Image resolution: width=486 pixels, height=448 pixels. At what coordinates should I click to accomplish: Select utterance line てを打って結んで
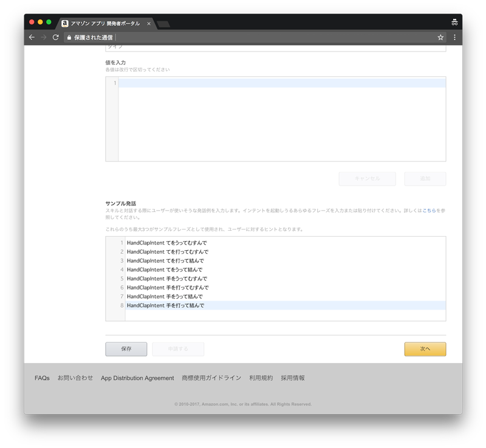[286, 261]
